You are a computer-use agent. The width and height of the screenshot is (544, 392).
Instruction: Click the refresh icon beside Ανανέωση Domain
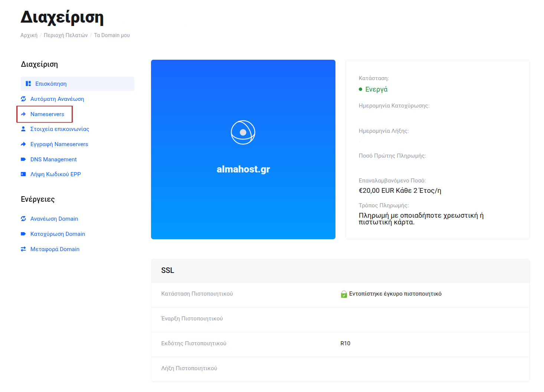point(23,219)
